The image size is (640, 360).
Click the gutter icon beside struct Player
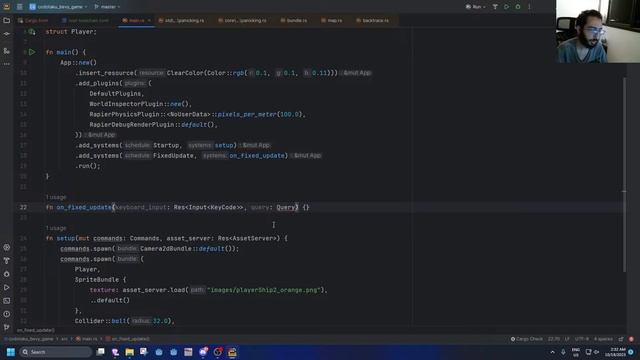tap(32, 31)
